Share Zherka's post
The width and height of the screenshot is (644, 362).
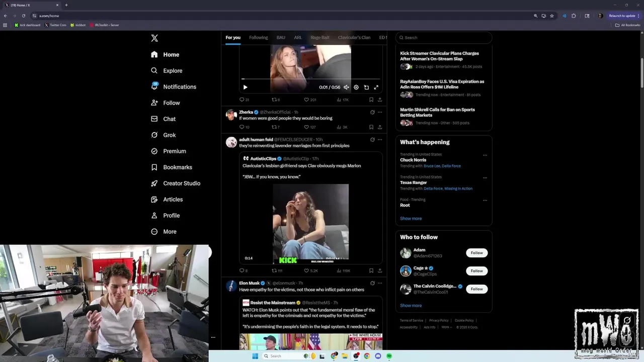(x=380, y=127)
